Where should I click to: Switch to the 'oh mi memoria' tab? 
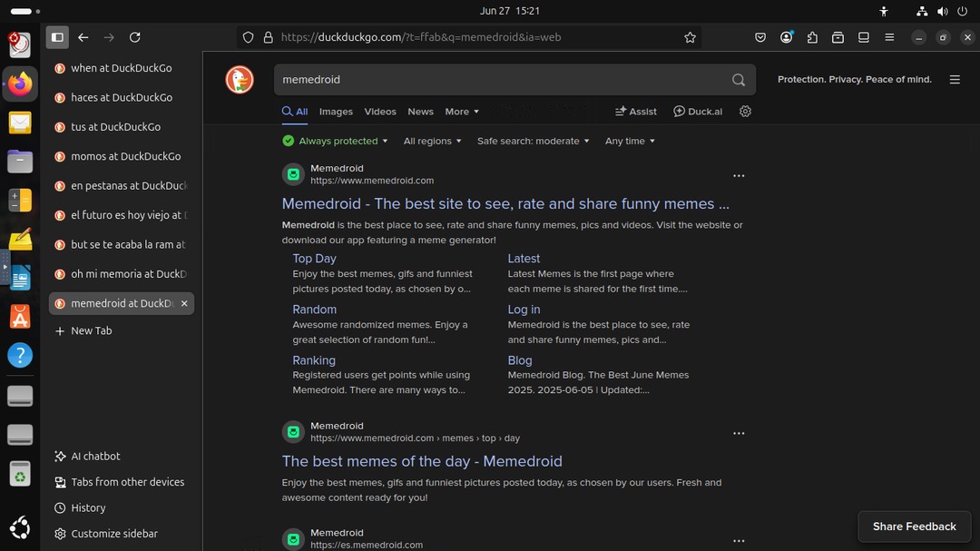point(122,274)
